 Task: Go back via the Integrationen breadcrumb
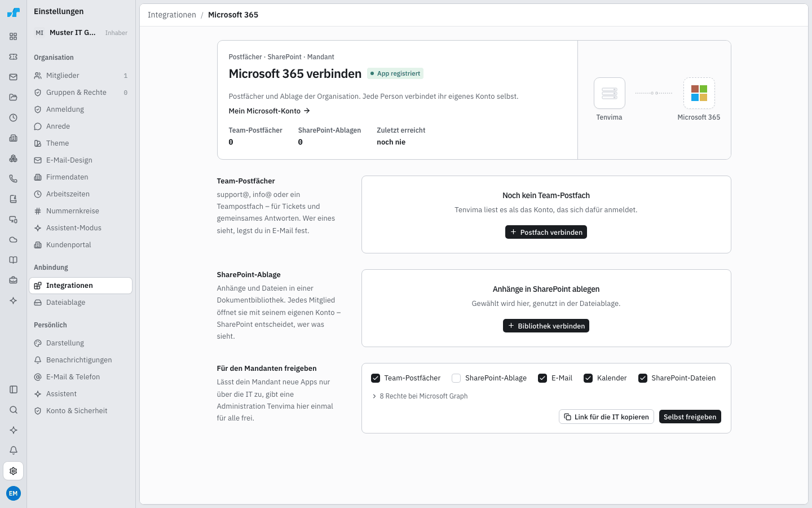coord(172,15)
